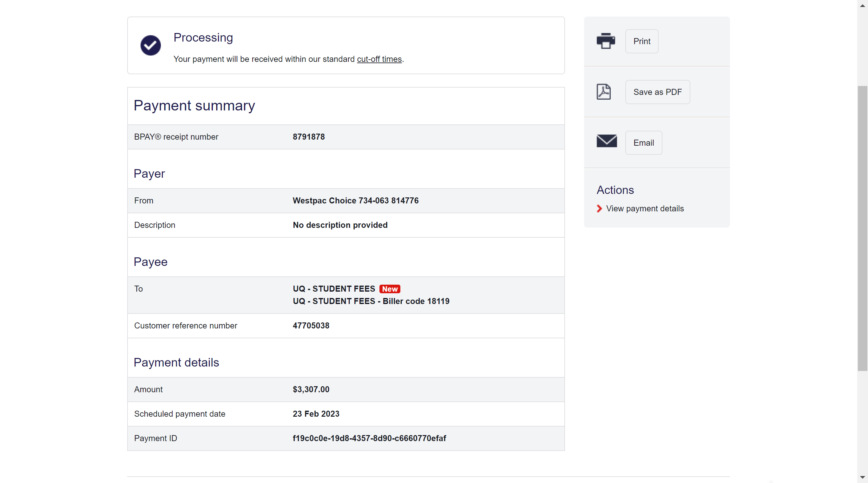Click the printer icon

click(x=606, y=41)
